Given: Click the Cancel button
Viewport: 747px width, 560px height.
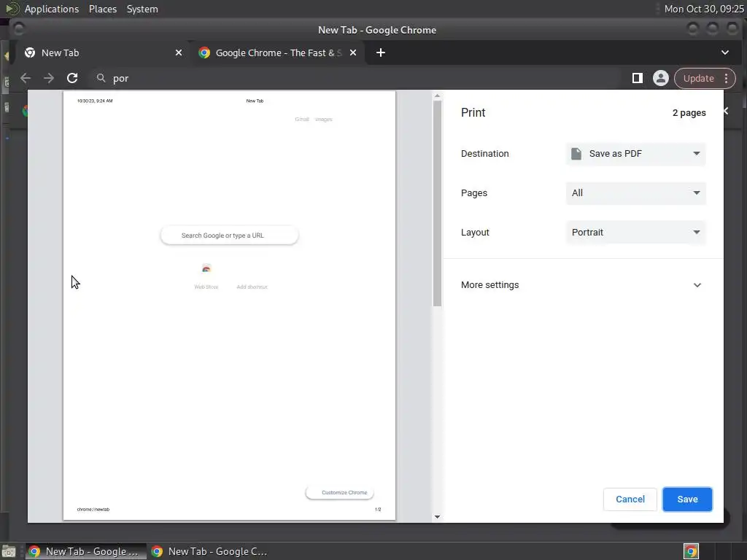Looking at the screenshot, I should pyautogui.click(x=630, y=499).
